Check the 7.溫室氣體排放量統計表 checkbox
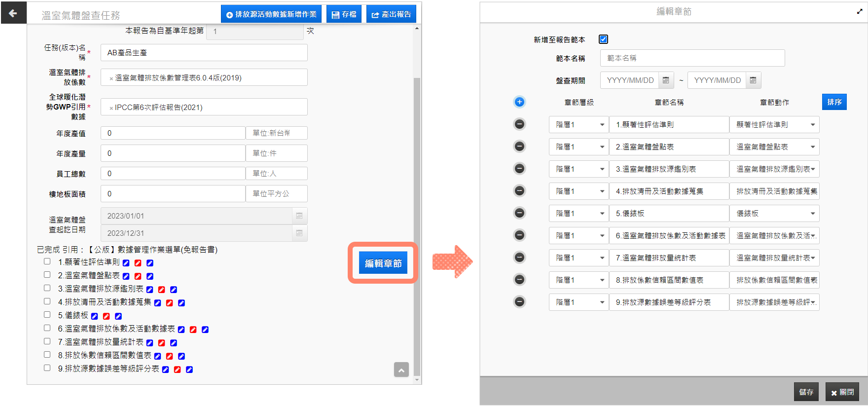Screen dimensions: 868x407 pyautogui.click(x=47, y=341)
